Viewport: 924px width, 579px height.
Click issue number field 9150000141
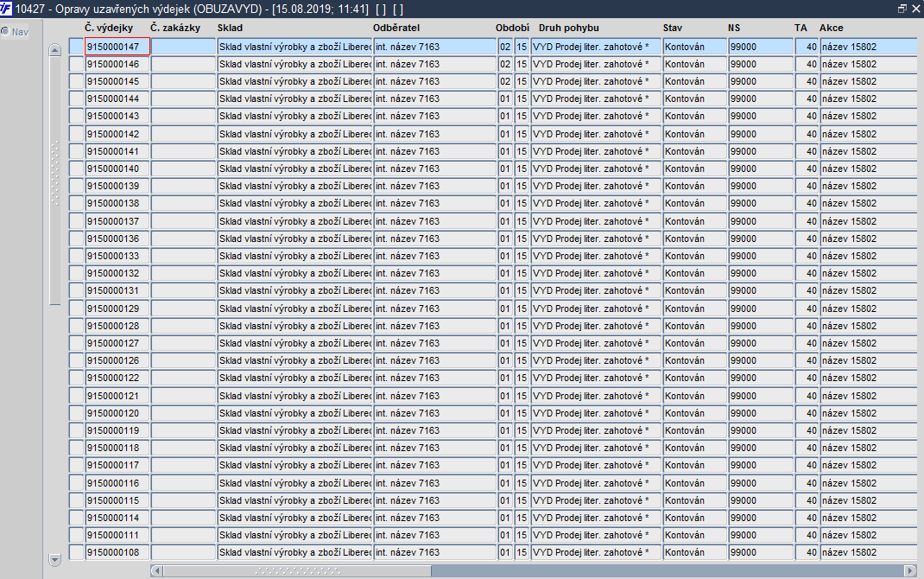(x=117, y=151)
